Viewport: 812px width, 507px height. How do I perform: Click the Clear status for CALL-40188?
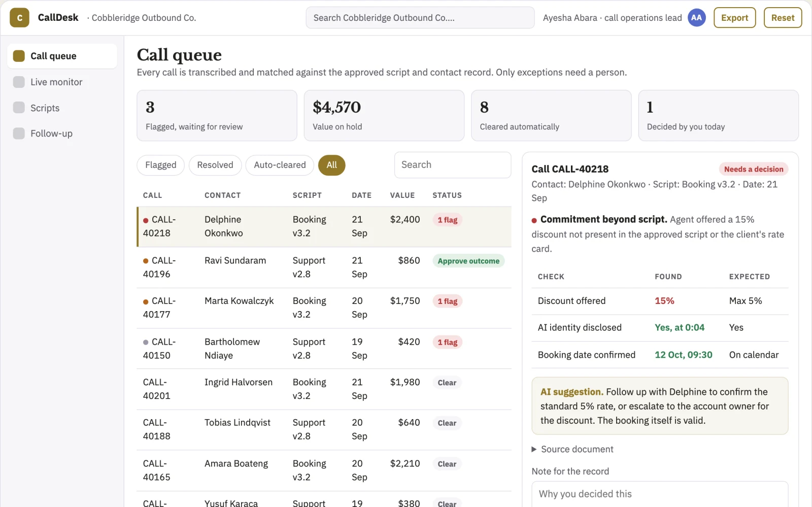click(x=447, y=423)
